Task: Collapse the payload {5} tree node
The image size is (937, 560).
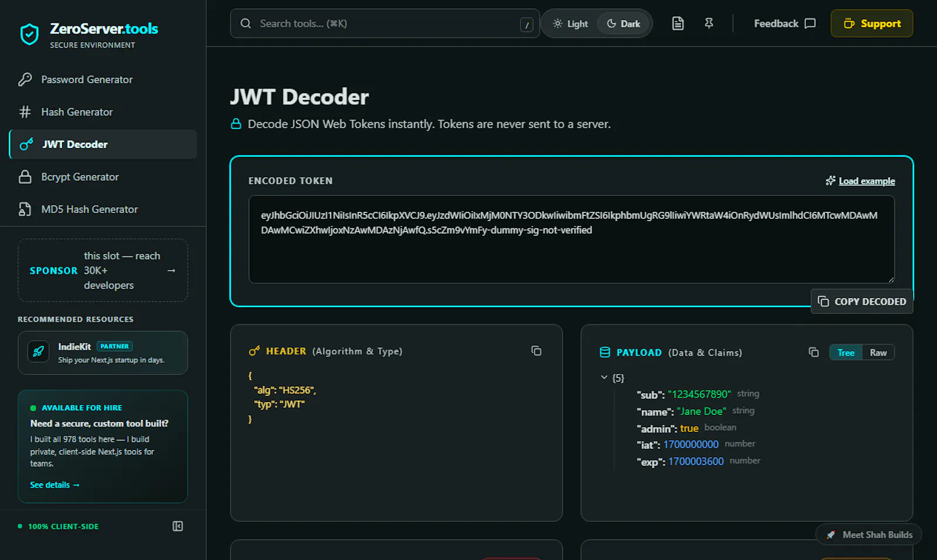Action: tap(604, 377)
